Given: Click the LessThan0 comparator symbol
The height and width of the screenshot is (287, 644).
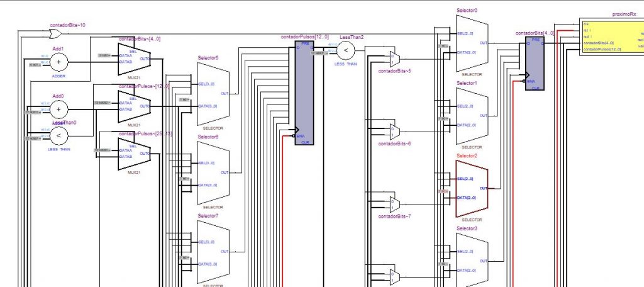Looking at the screenshot, I should coord(58,135).
